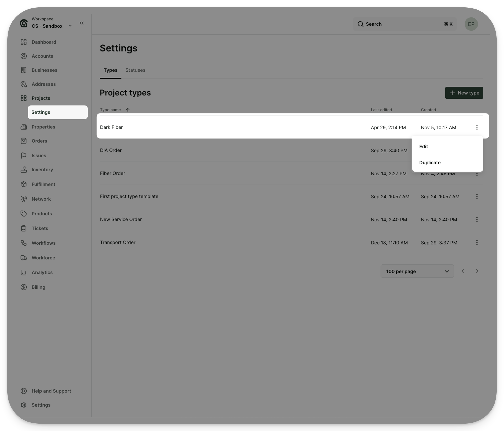Click the Businesses building icon

coord(24,70)
